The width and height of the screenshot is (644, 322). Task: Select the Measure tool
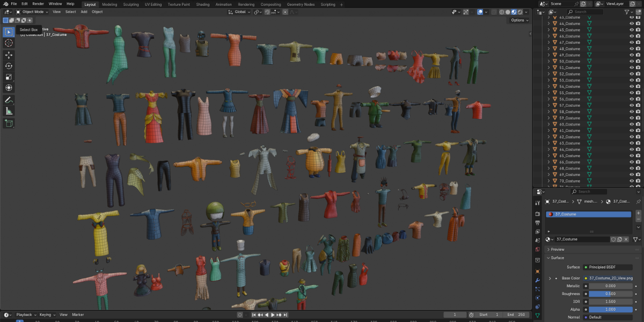pyautogui.click(x=9, y=111)
